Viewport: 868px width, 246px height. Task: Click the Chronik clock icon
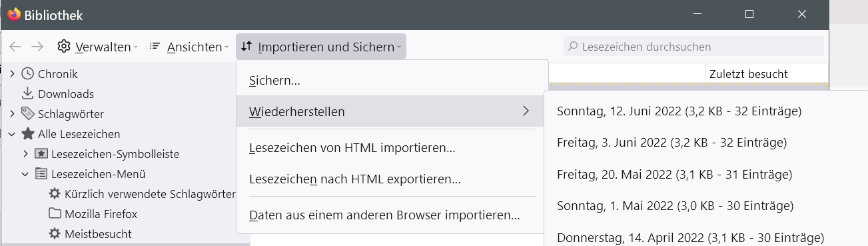pos(28,74)
